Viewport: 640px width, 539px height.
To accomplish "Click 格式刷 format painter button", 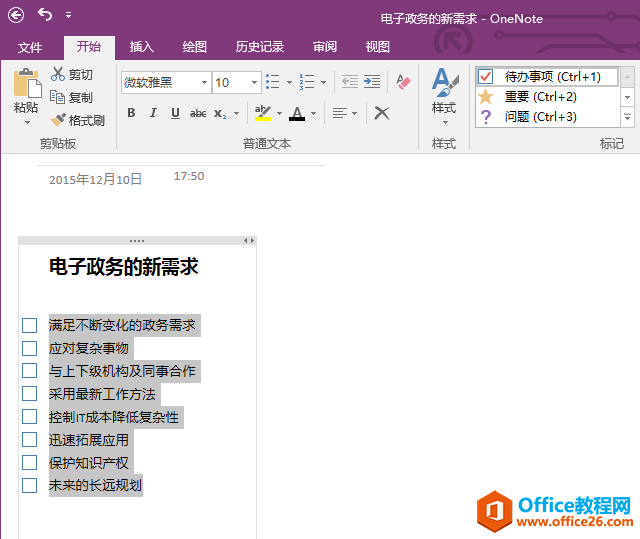I will [78, 120].
